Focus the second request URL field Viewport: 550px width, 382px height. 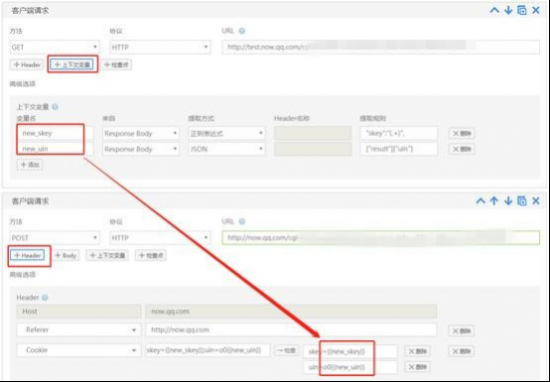click(x=381, y=238)
